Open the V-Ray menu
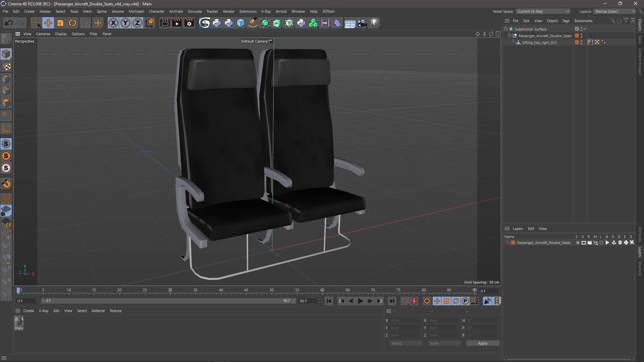This screenshot has width=644, height=362. click(266, 11)
